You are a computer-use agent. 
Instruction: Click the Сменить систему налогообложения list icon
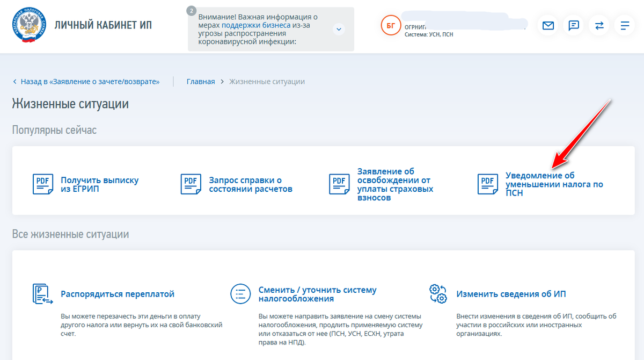(240, 294)
